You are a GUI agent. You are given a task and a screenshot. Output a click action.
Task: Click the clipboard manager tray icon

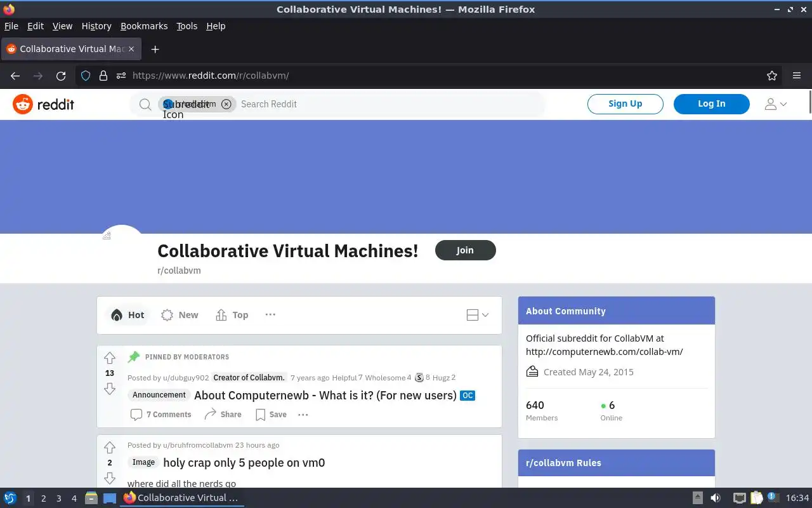pos(757,498)
